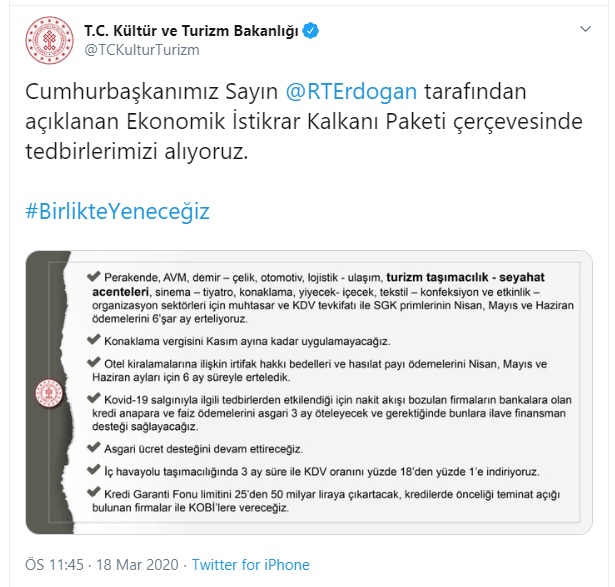Click the checkmark beside Otel kiralamalarına item
615x587 pixels.
point(94,362)
